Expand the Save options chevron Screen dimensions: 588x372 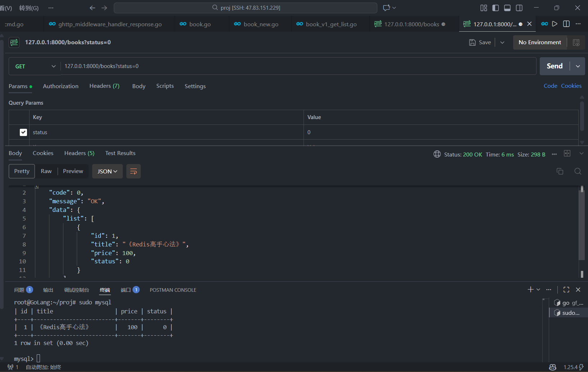click(x=502, y=42)
